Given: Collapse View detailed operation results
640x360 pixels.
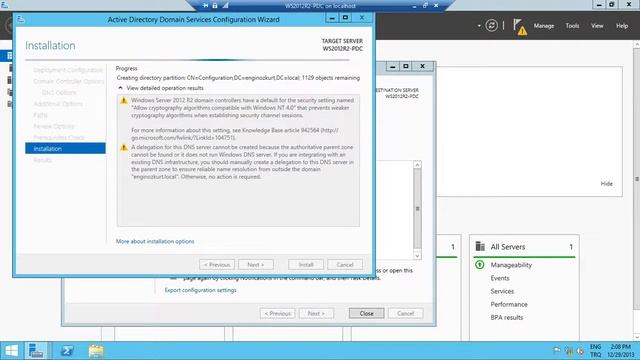Looking at the screenshot, I should [x=120, y=88].
